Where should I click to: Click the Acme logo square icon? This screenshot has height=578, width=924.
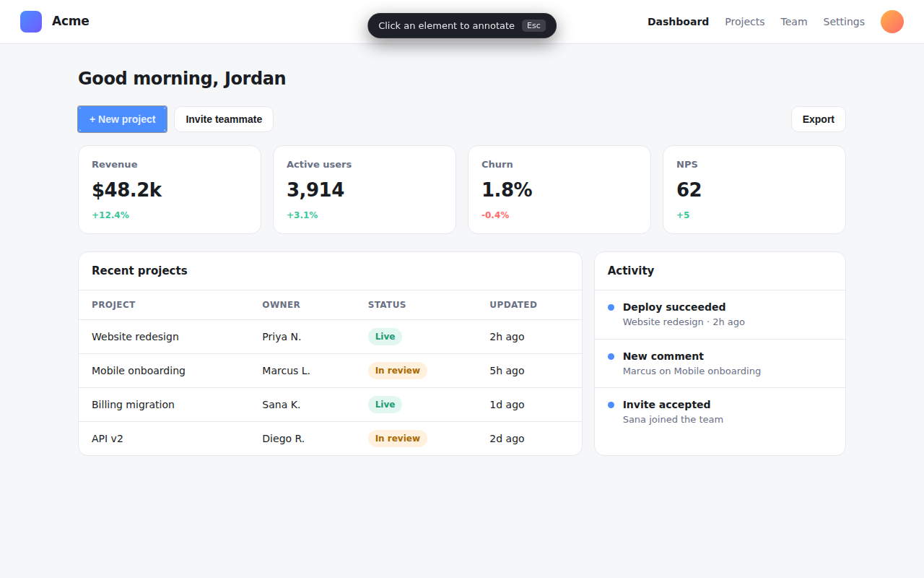[x=31, y=22]
